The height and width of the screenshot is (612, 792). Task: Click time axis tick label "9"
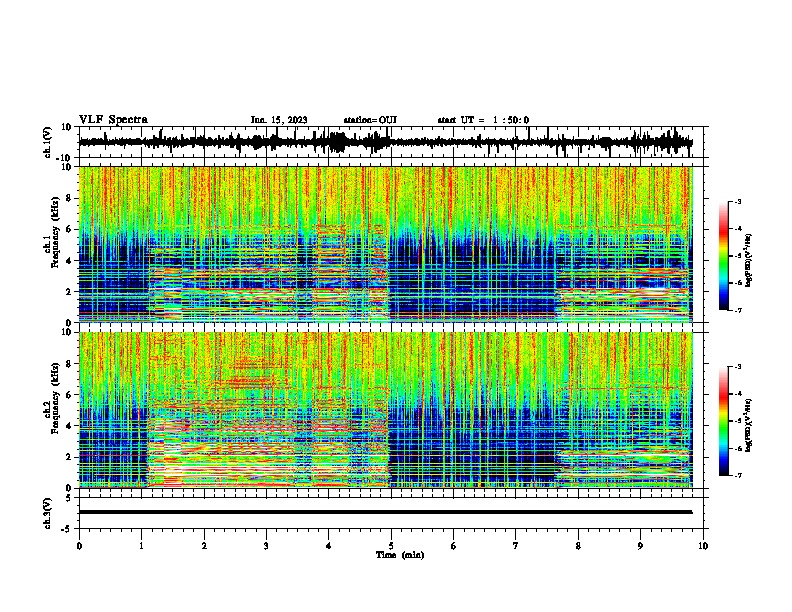[640, 546]
